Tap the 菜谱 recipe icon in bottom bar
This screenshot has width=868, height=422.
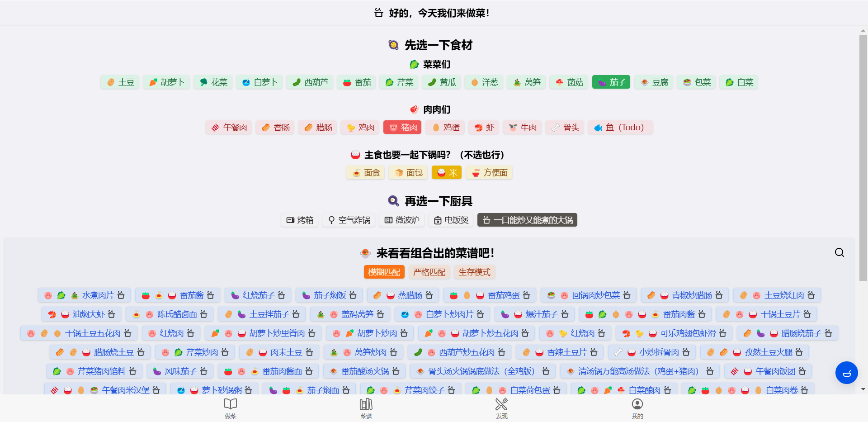pyautogui.click(x=366, y=404)
